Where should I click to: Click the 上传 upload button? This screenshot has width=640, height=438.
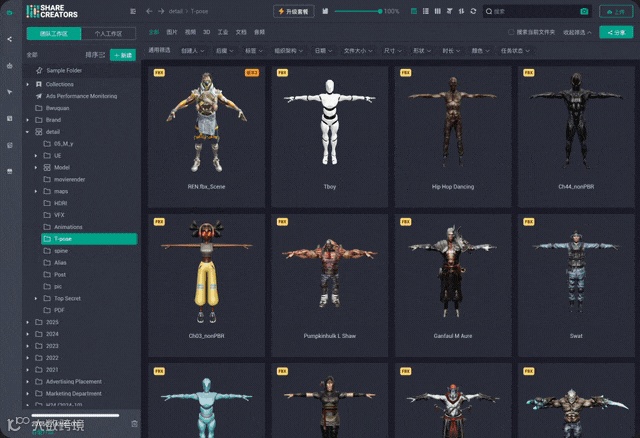coord(616,11)
